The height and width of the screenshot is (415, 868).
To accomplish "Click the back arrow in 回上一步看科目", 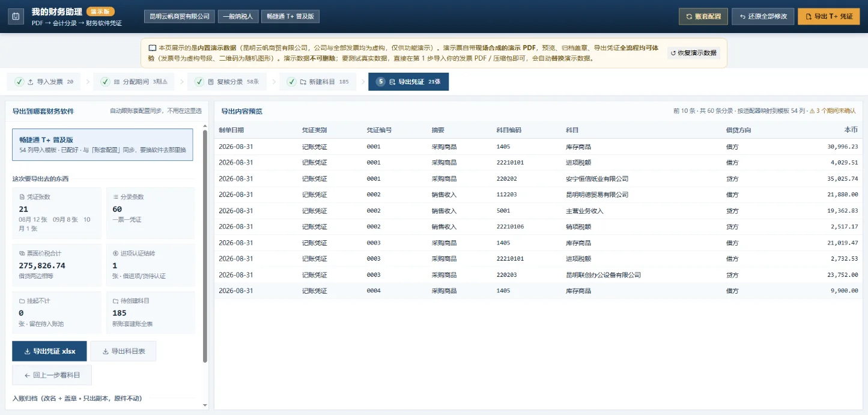I will tap(27, 375).
